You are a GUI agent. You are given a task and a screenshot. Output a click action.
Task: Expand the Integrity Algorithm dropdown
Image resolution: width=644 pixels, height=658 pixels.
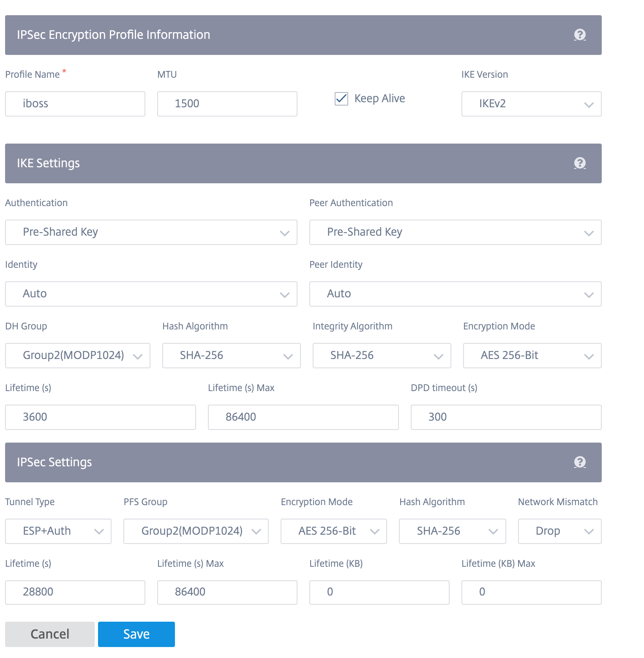point(382,356)
